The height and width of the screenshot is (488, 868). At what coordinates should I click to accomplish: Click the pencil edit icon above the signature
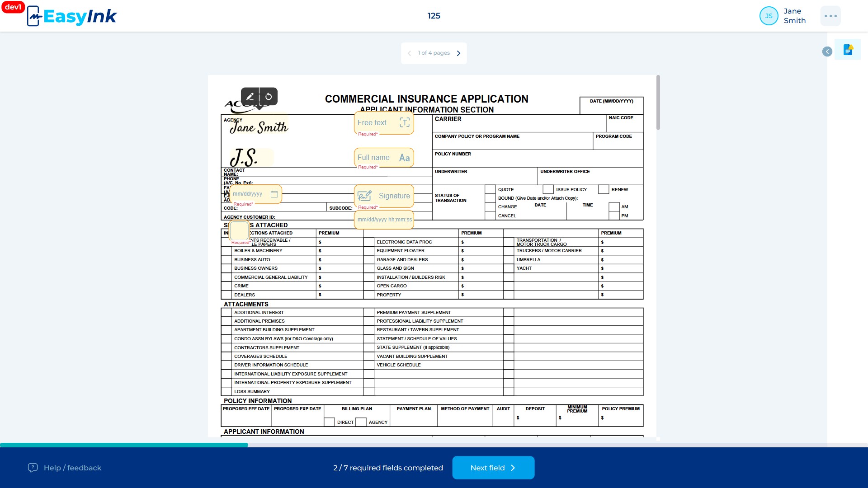click(x=250, y=96)
